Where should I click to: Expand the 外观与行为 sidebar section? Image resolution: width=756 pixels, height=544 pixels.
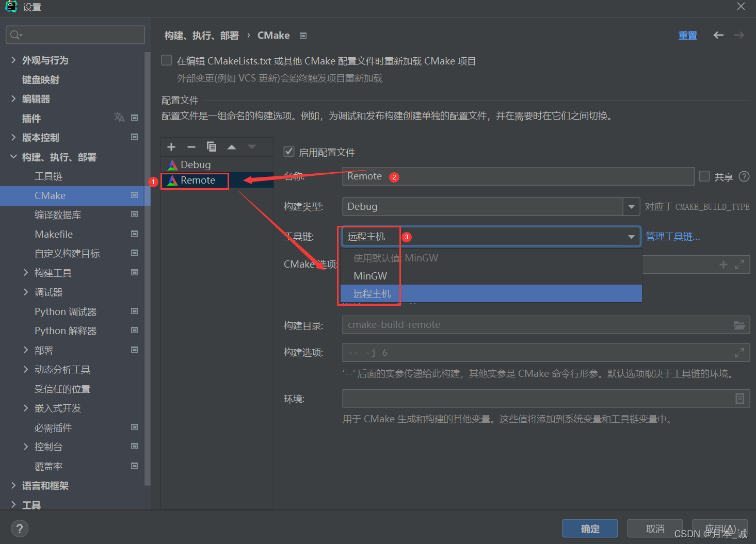click(x=13, y=60)
